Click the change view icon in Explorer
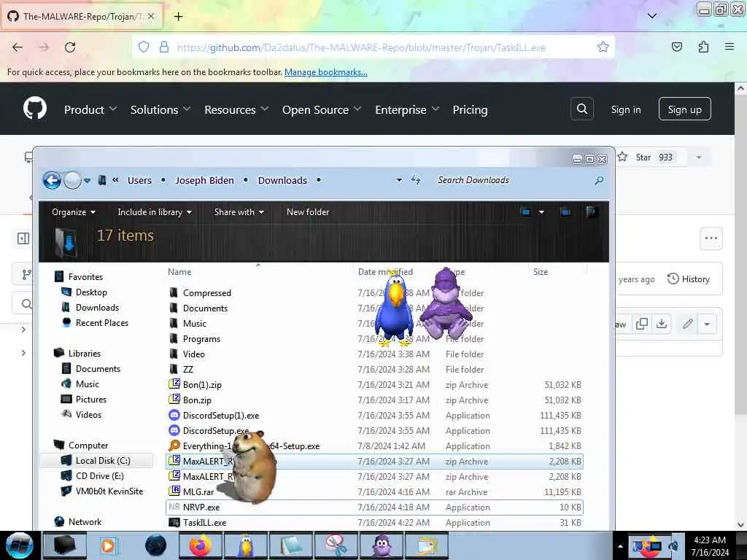The width and height of the screenshot is (747, 560). [x=525, y=212]
